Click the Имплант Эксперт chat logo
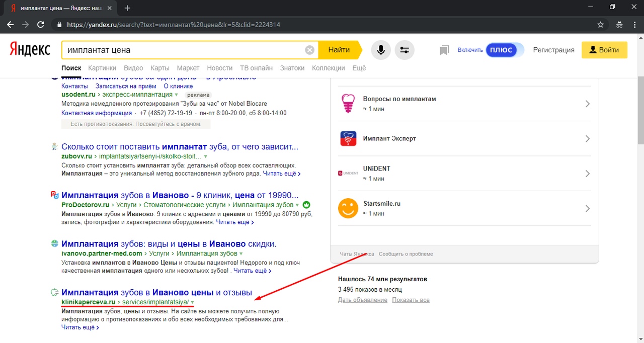The height and width of the screenshot is (343, 644). click(348, 138)
